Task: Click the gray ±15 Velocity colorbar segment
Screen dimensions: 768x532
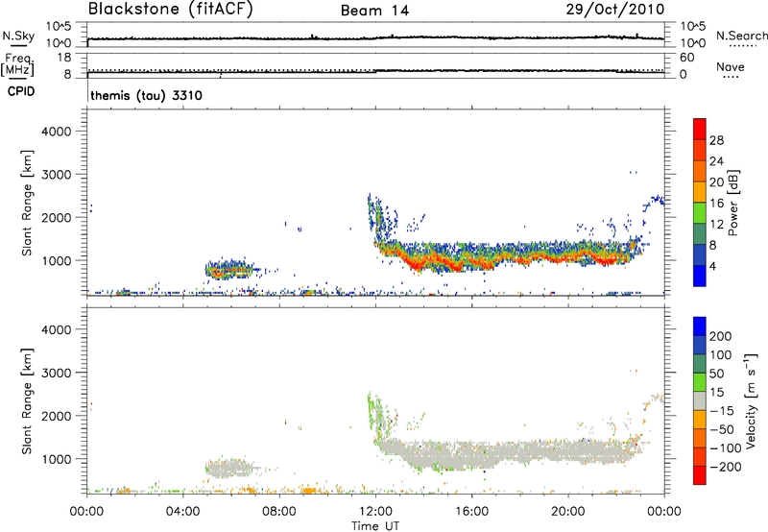Action: 700,400
